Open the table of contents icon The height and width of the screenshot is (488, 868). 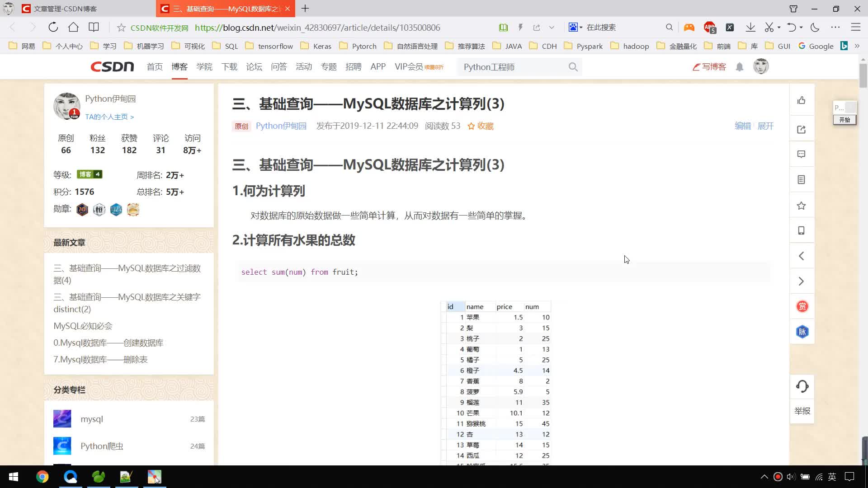click(801, 180)
